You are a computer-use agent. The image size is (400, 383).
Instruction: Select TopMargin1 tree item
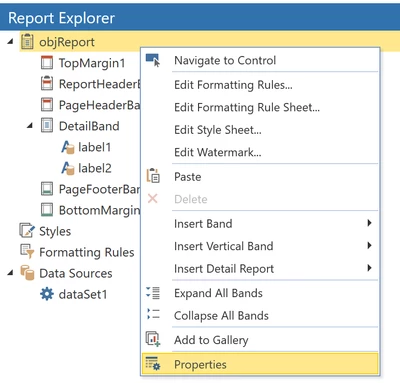[x=92, y=63]
